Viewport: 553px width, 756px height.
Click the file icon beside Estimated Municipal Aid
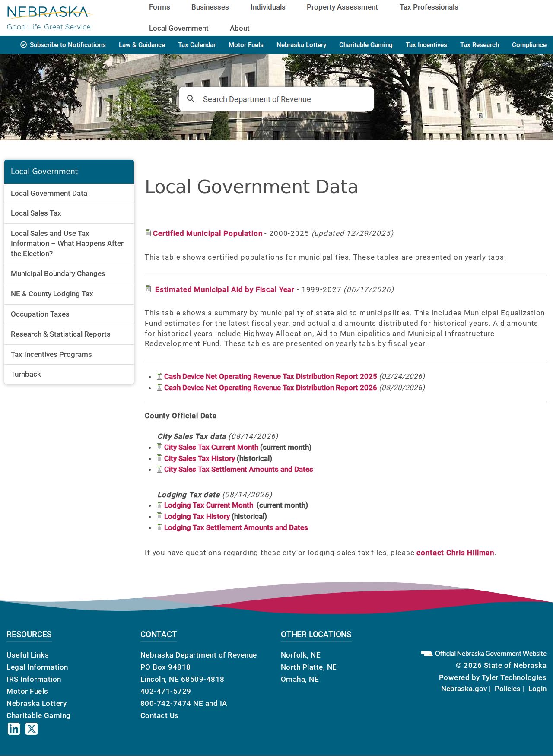(148, 289)
